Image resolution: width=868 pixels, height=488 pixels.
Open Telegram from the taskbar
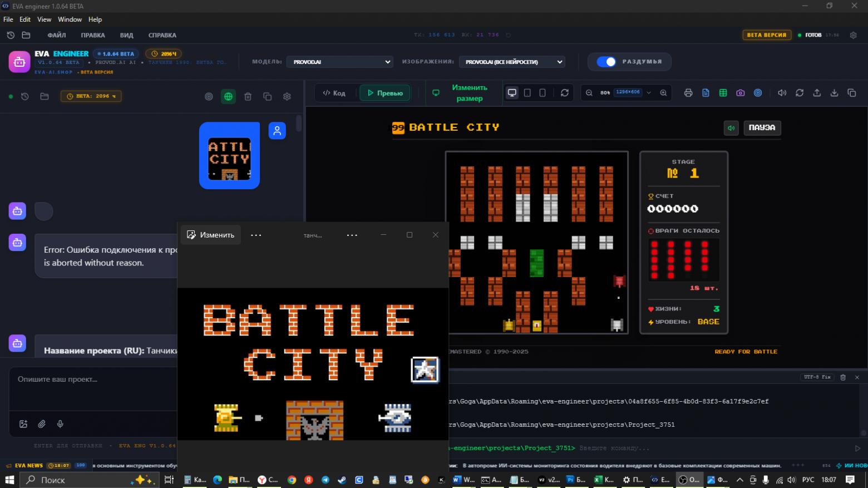pyautogui.click(x=325, y=480)
